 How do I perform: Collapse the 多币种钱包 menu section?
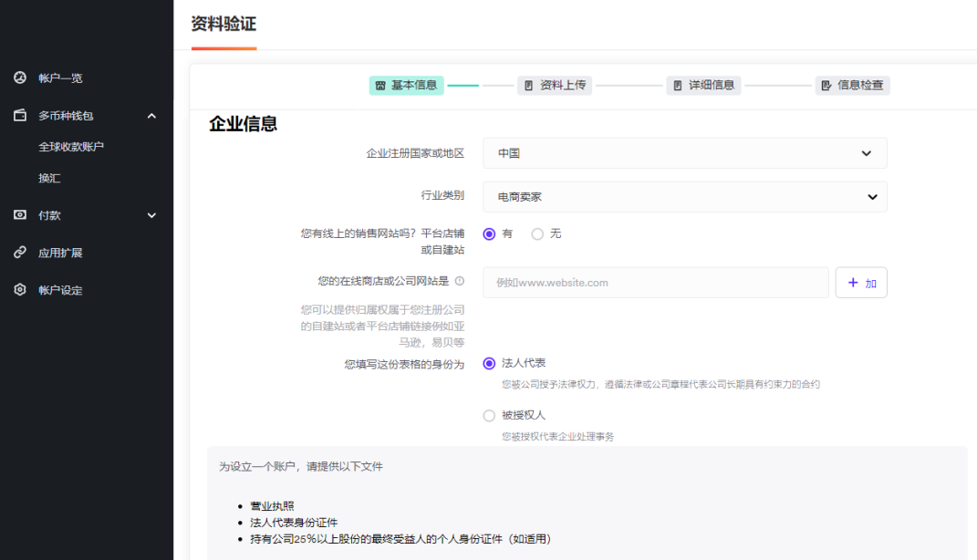tap(151, 115)
